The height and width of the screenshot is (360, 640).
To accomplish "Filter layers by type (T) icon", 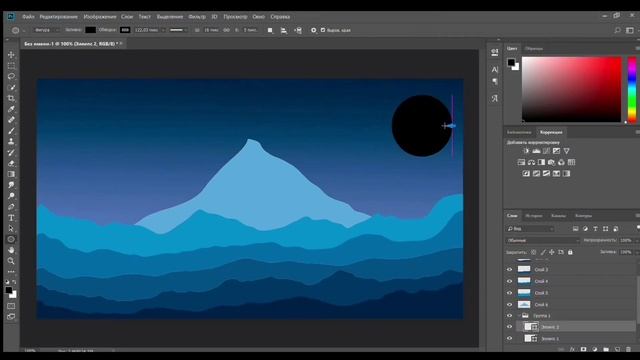I will [x=596, y=229].
